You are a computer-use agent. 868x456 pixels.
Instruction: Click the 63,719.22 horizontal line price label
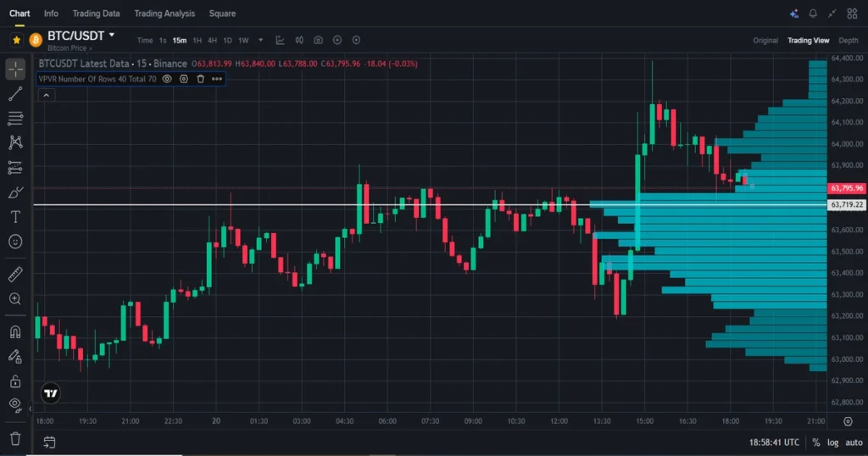[x=847, y=205]
